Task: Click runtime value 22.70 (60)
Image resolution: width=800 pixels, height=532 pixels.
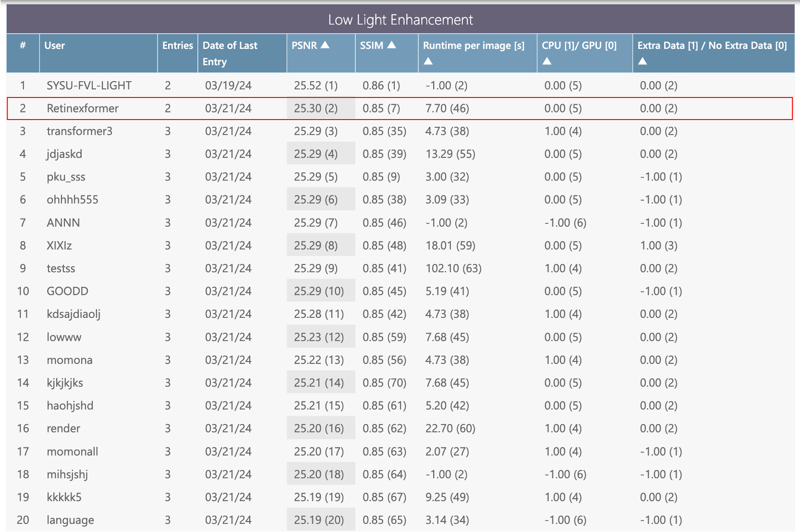Action: click(450, 429)
